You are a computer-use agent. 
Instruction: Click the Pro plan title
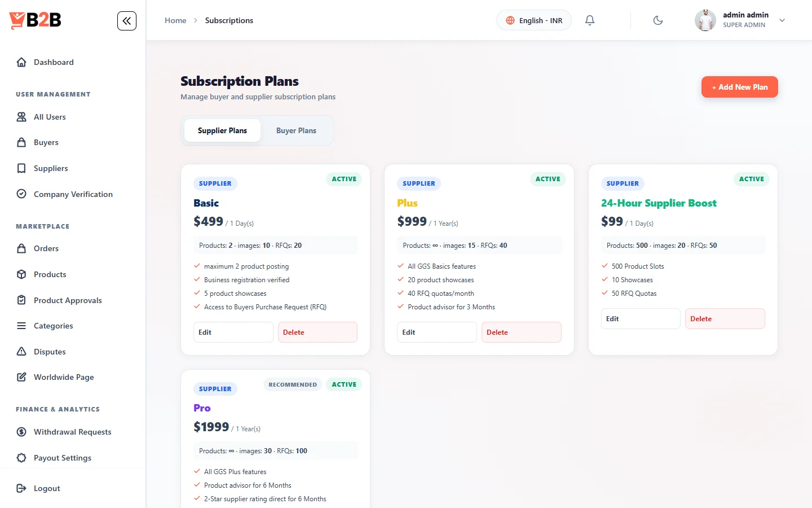tap(202, 408)
